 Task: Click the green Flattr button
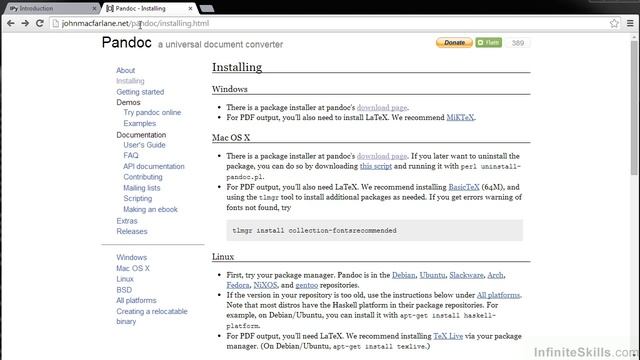pos(489,42)
